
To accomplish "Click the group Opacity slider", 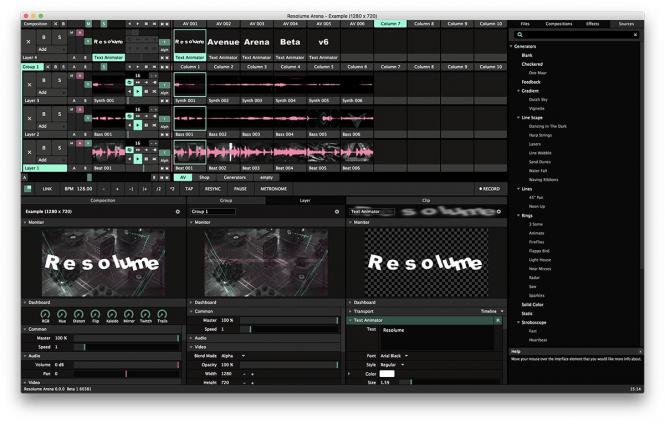I will pos(289,365).
